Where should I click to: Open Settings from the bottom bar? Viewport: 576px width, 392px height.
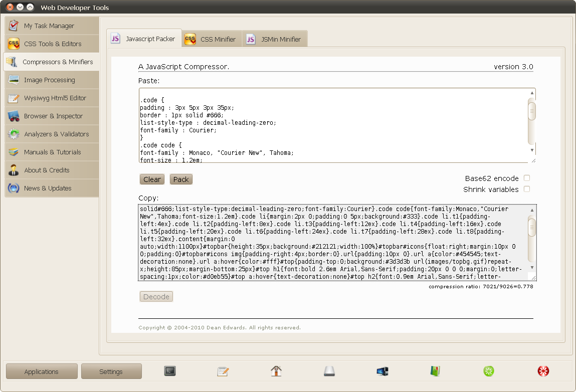pyautogui.click(x=111, y=371)
